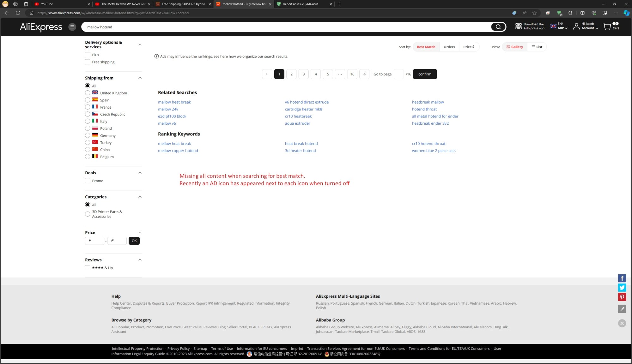
Task: Click the confirm go-to-page button
Action: (425, 74)
